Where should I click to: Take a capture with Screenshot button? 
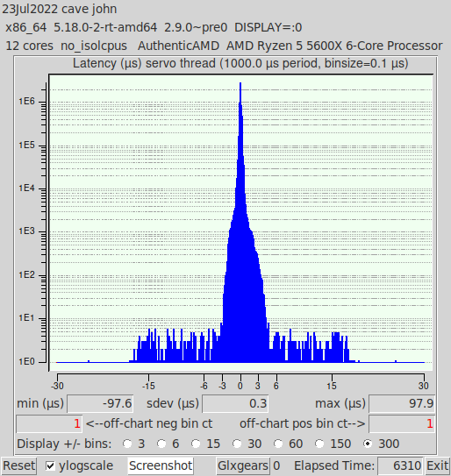click(161, 465)
